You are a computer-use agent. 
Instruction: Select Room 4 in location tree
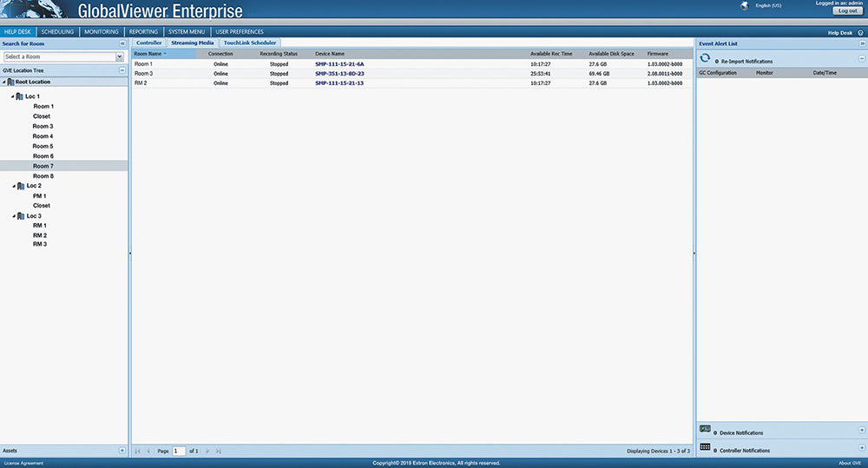point(43,136)
